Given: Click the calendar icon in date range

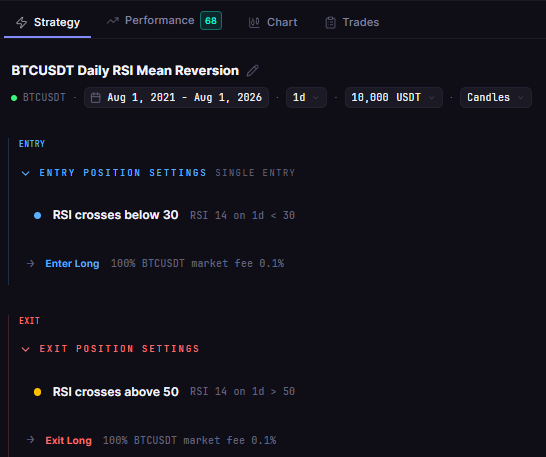Looking at the screenshot, I should (95, 98).
